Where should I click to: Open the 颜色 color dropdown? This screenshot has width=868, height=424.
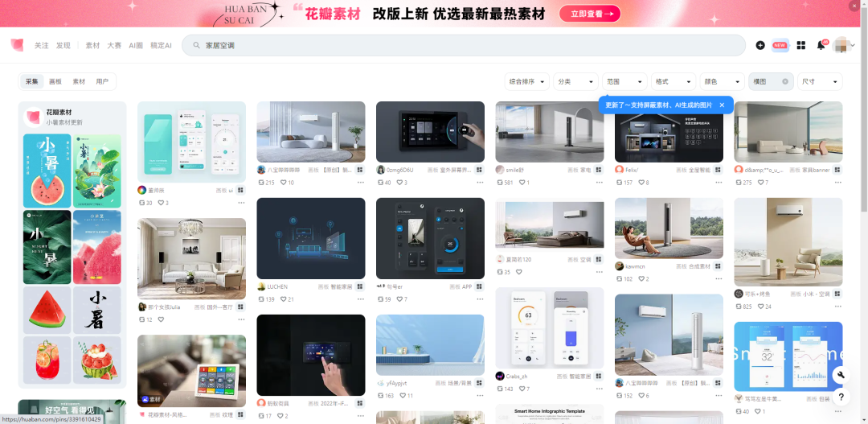point(722,81)
